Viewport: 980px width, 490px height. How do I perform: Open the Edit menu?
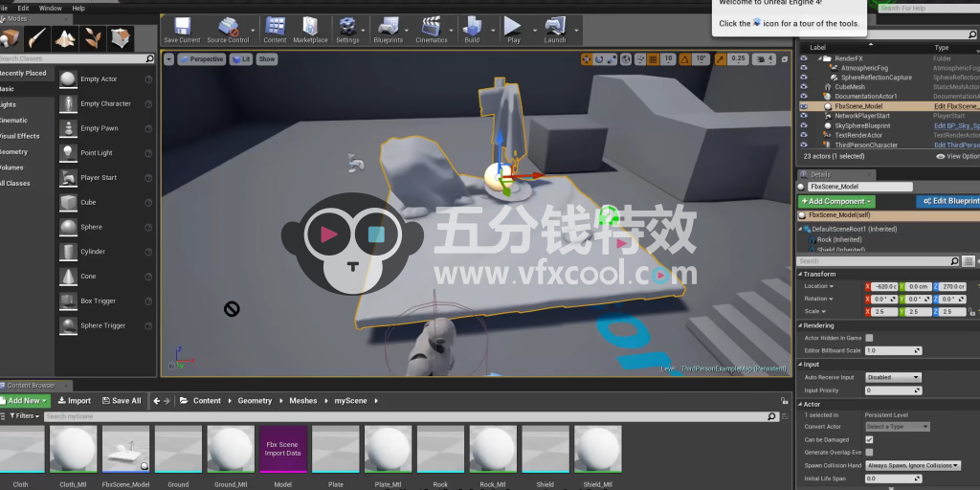[23, 8]
